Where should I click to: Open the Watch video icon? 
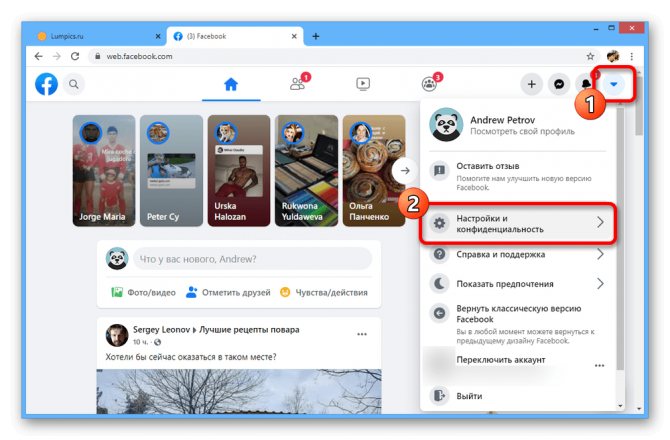click(363, 84)
